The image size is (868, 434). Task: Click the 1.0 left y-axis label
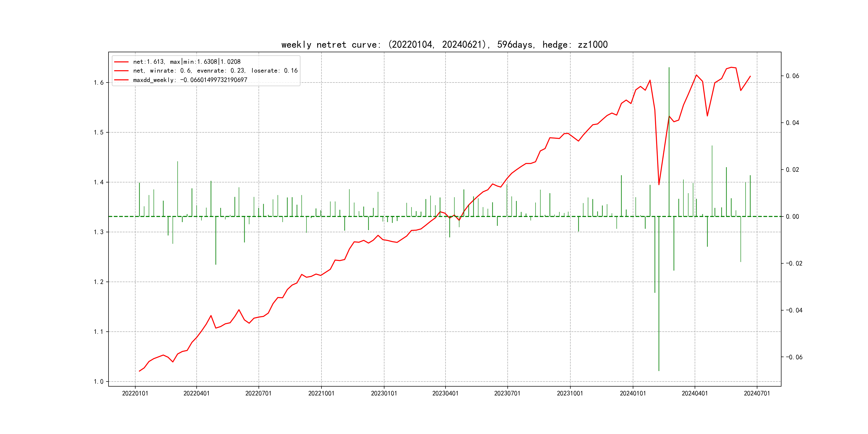pyautogui.click(x=98, y=381)
